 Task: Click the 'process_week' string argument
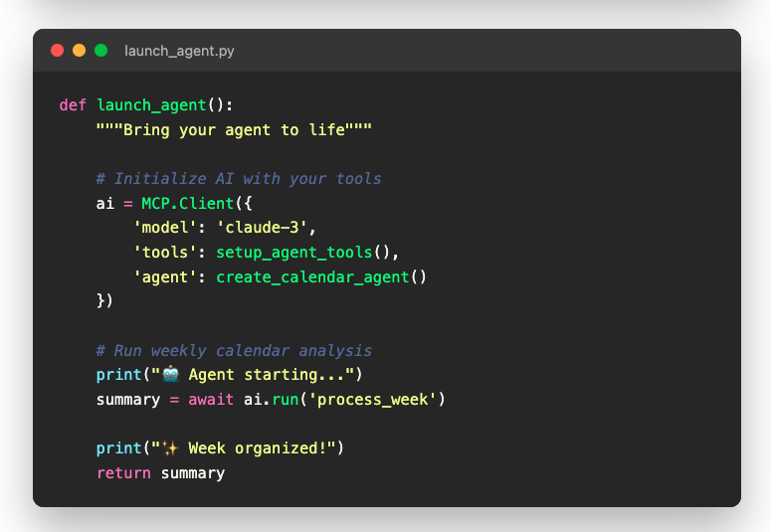point(372,399)
